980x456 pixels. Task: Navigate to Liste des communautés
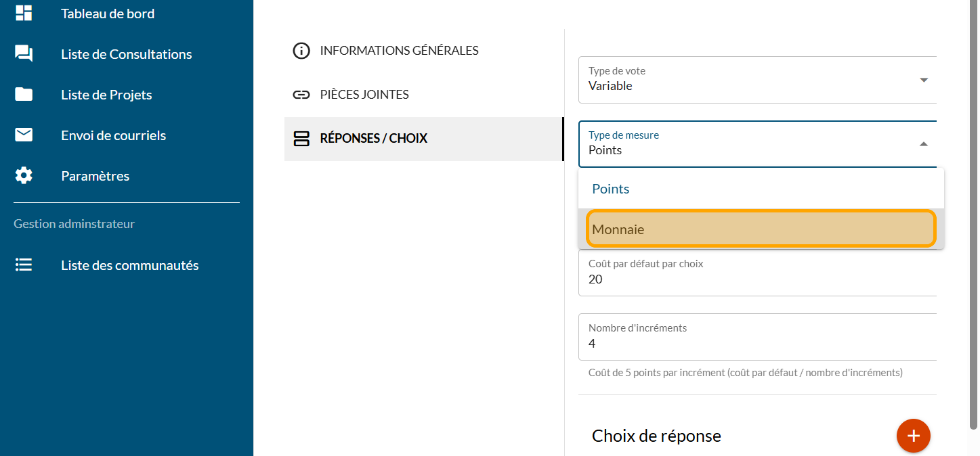[129, 265]
